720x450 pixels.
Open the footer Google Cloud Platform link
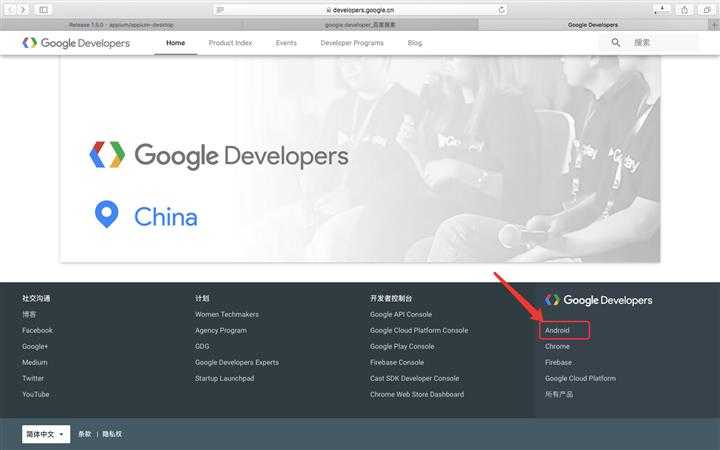pos(580,379)
